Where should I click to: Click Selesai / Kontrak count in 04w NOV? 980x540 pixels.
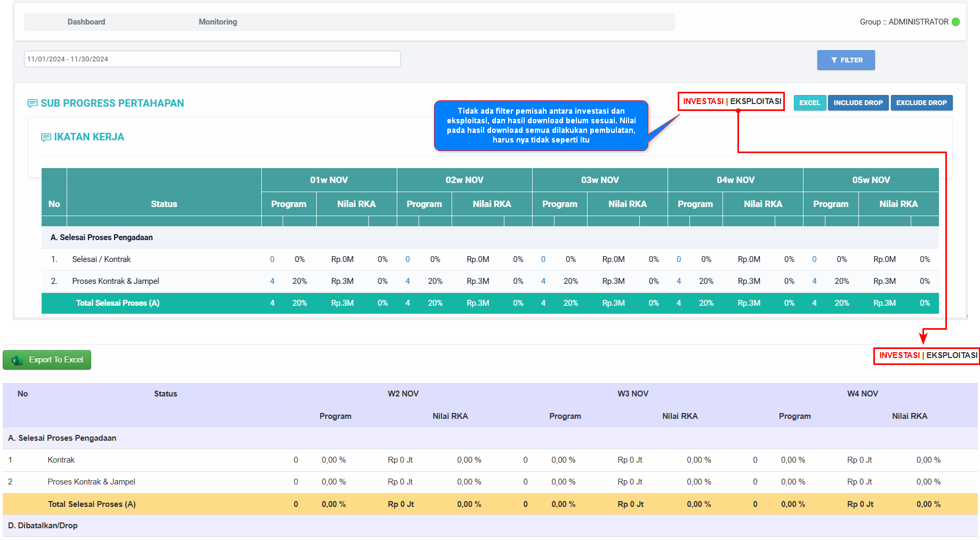tap(679, 259)
